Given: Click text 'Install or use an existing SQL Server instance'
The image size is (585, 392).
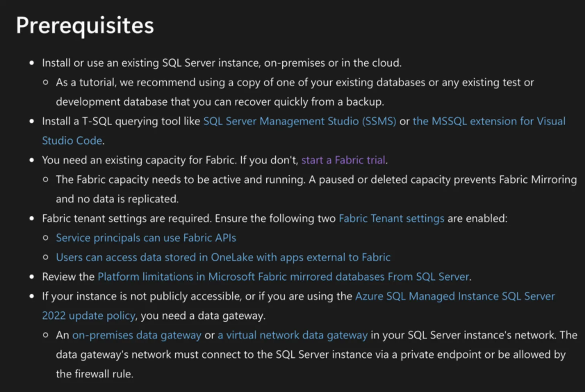Looking at the screenshot, I should click(151, 63).
